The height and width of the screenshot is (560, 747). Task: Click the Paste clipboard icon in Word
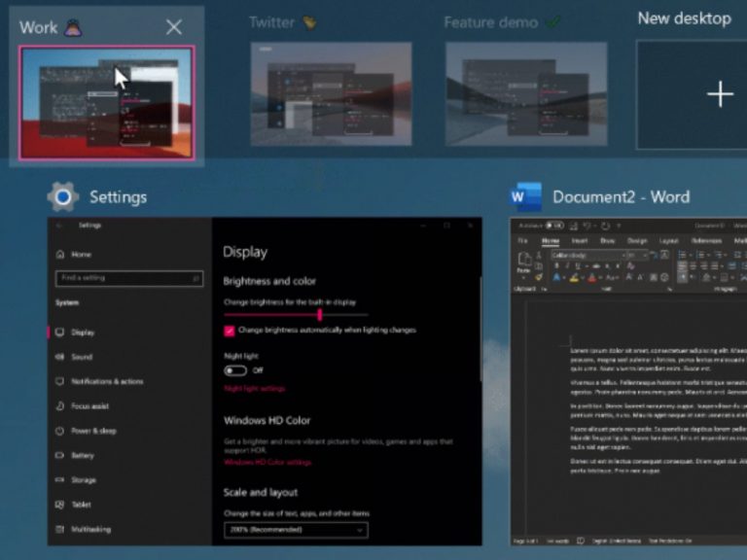pyautogui.click(x=524, y=259)
